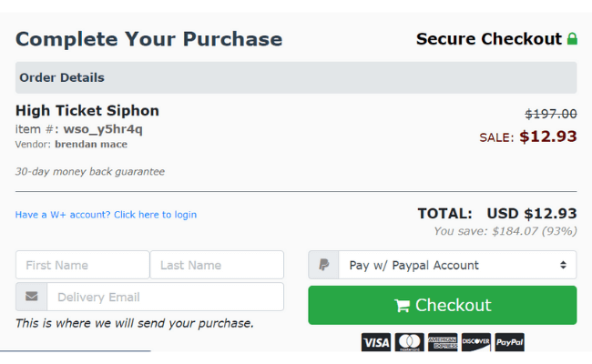Click the payment method dropdown arrows

pos(563,265)
